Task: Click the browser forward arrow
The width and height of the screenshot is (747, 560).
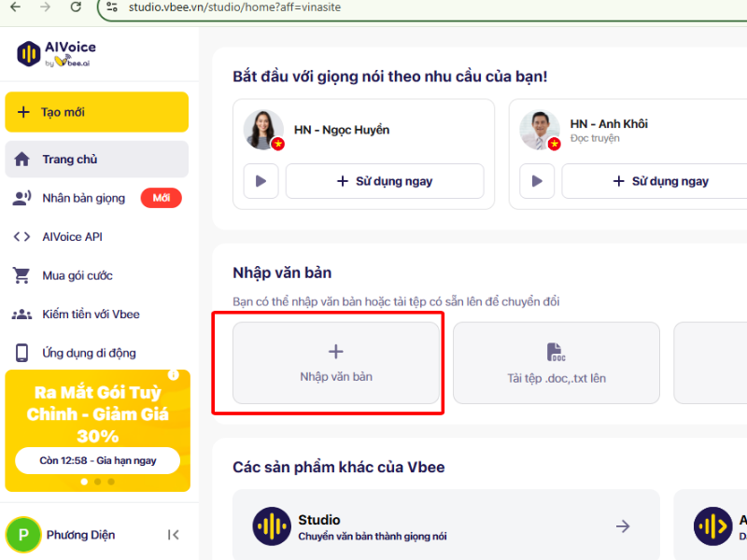Action: point(45,7)
